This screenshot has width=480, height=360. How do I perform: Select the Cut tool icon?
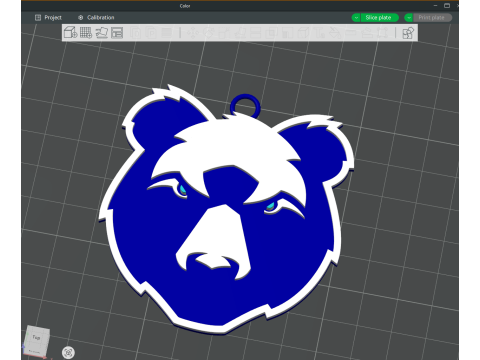pos(255,33)
